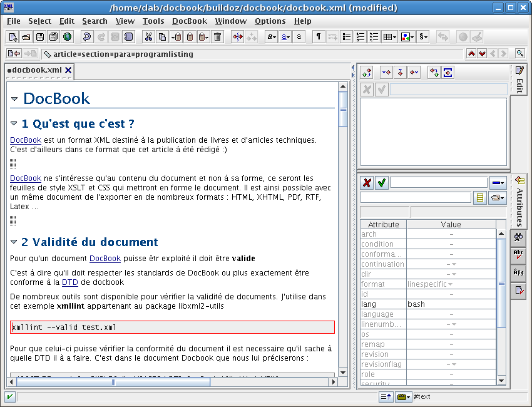532x407 pixels.
Task: Click the wrap element icon
Action: coord(448,72)
